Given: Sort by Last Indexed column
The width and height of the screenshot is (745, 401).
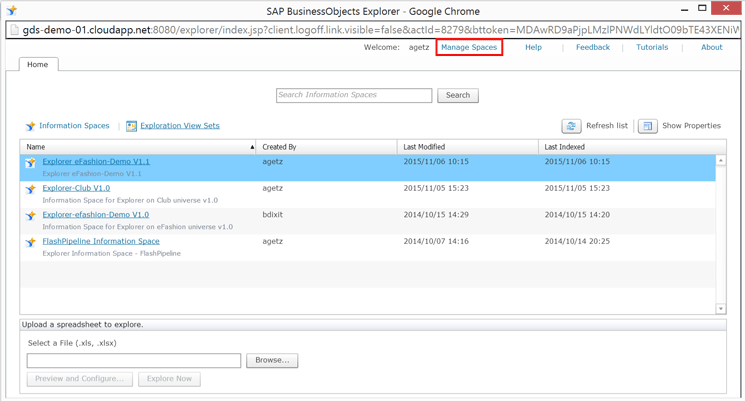Looking at the screenshot, I should [632, 147].
